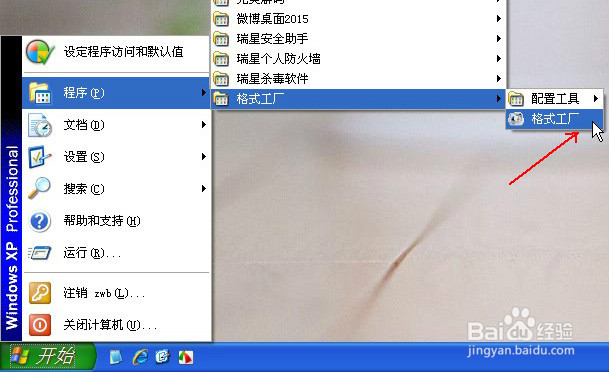The height and width of the screenshot is (372, 609).
Task: Click the Programs (程序) folder icon
Action: point(40,93)
